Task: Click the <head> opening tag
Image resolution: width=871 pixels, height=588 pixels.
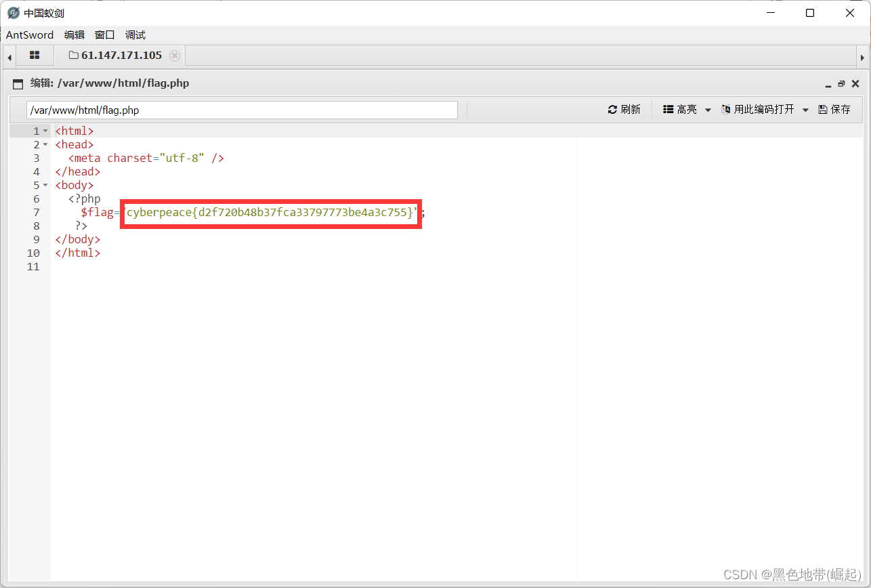Action: tap(75, 145)
